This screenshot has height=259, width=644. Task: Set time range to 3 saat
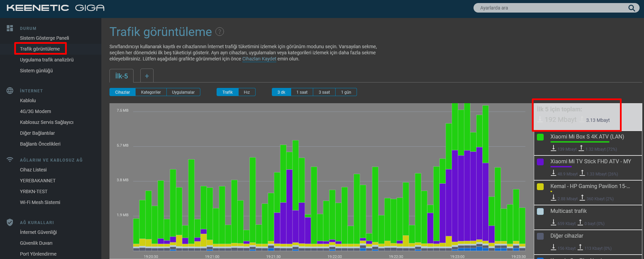pos(324,92)
